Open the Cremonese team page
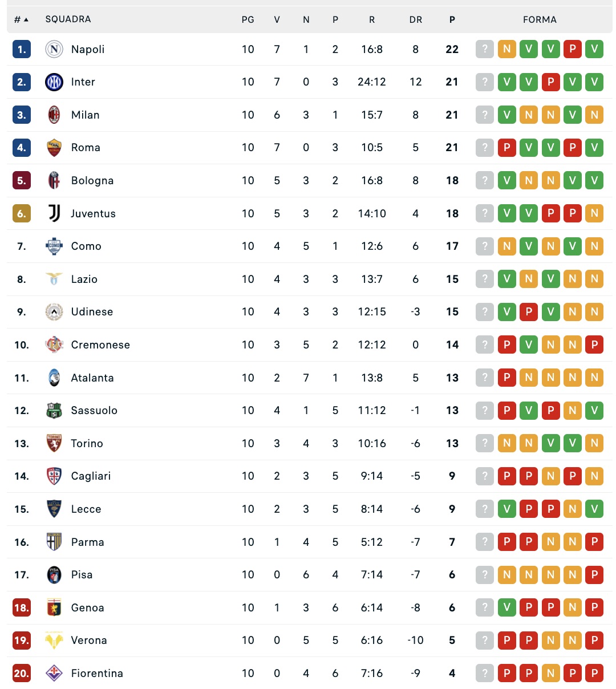The width and height of the screenshot is (616, 689). (x=100, y=345)
